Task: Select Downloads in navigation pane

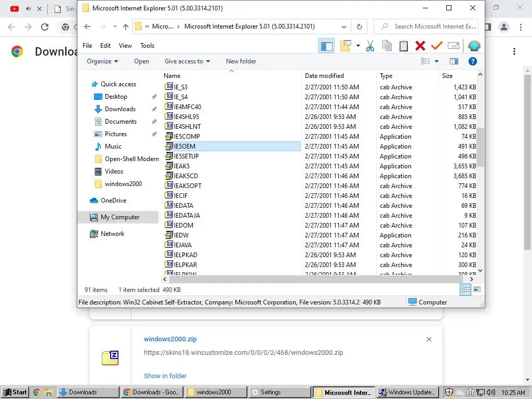Action: point(120,109)
